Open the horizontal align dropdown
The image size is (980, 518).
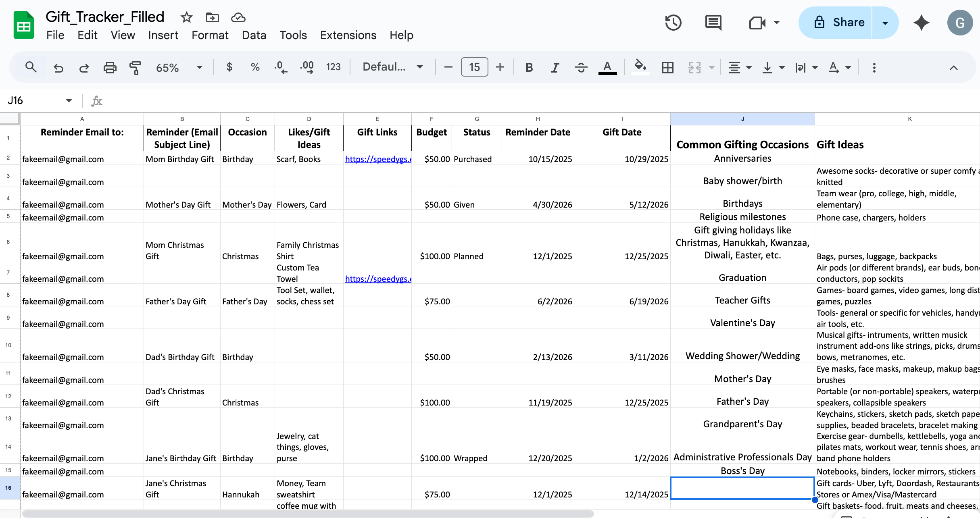pyautogui.click(x=739, y=67)
